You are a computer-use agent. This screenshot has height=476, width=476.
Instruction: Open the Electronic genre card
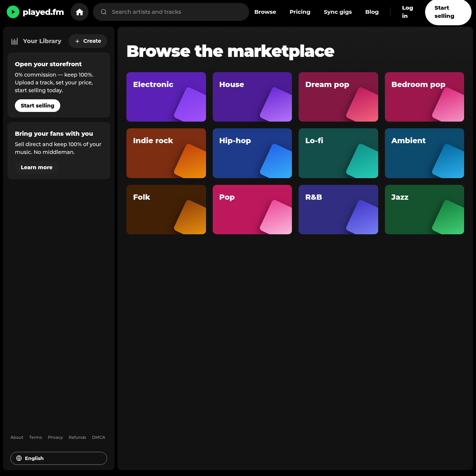pos(166,97)
